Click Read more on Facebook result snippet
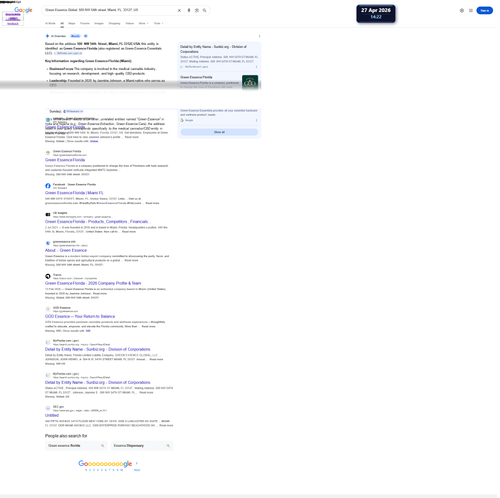 (152, 203)
